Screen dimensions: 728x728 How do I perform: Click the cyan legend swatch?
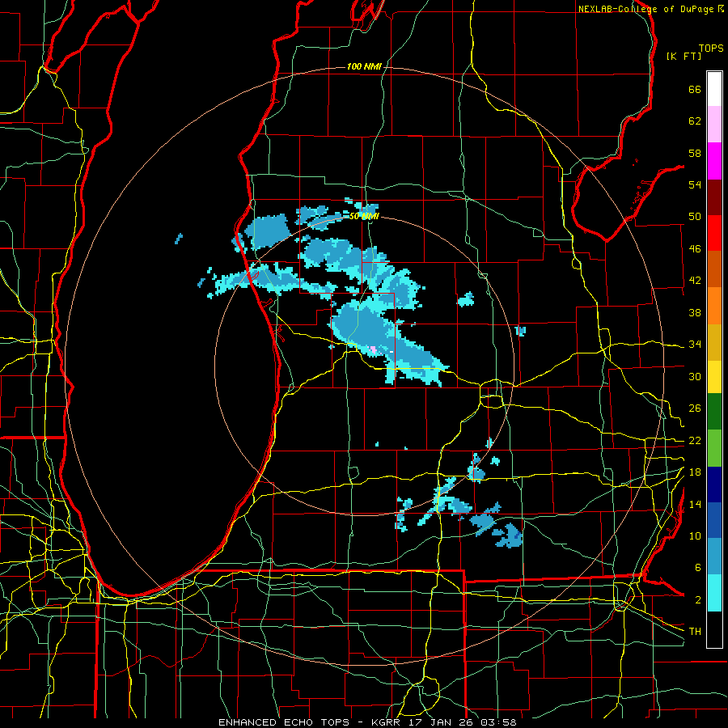tap(714, 593)
